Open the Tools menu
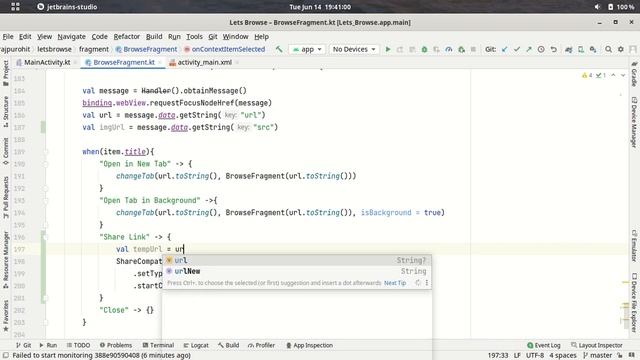The width and height of the screenshot is (640, 360). coord(194,36)
